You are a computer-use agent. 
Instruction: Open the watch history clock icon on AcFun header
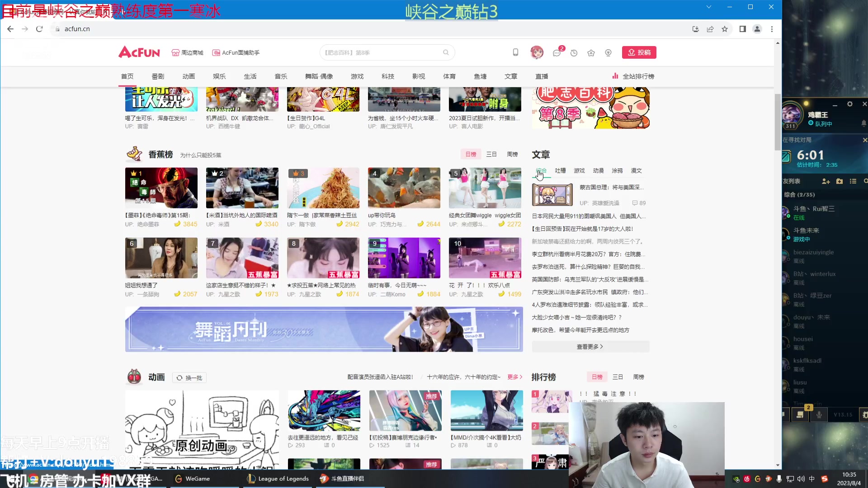(x=574, y=52)
